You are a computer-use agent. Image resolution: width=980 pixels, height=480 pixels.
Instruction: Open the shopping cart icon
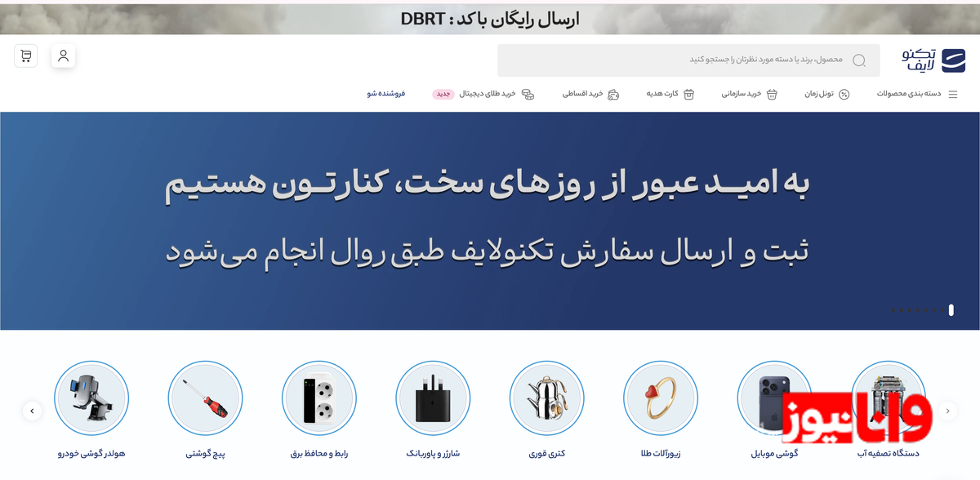tap(26, 56)
